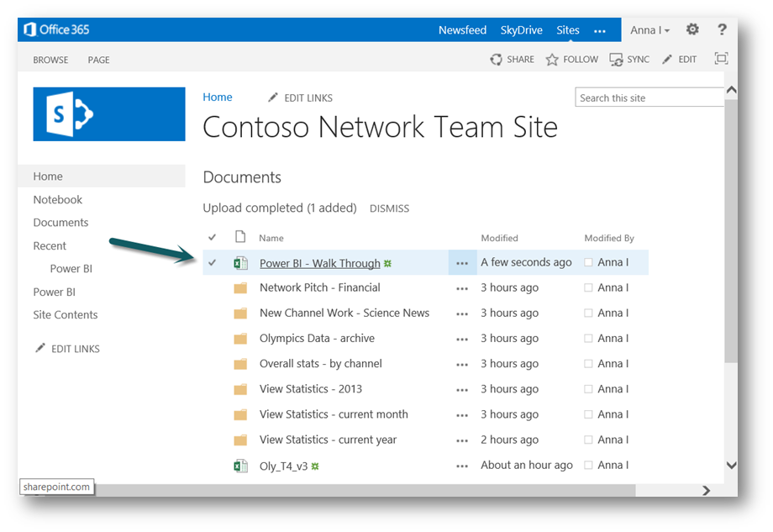Select Site Contents in the left navigation
Viewport: 773px width, 532px height.
tap(65, 314)
